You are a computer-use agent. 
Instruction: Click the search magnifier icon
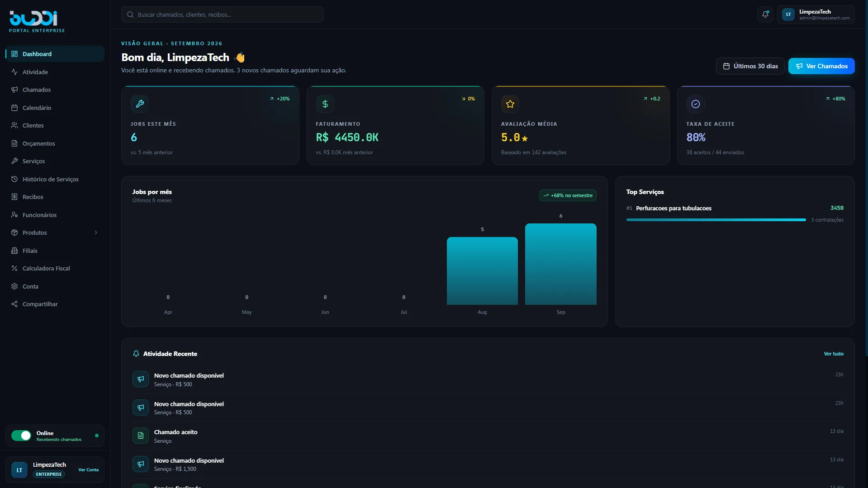point(130,14)
